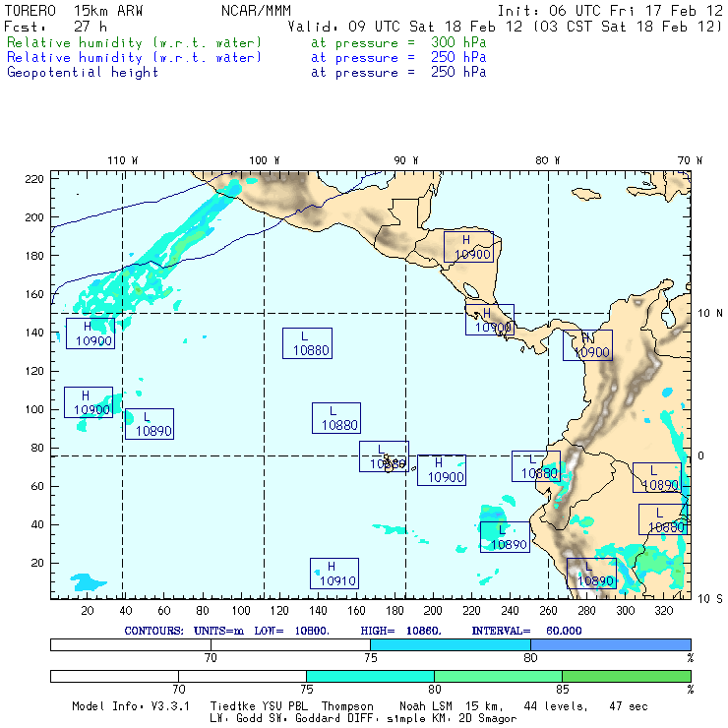Click the green '300 hPa' pressure value
Screen dimensions: 728x728
[x=458, y=42]
